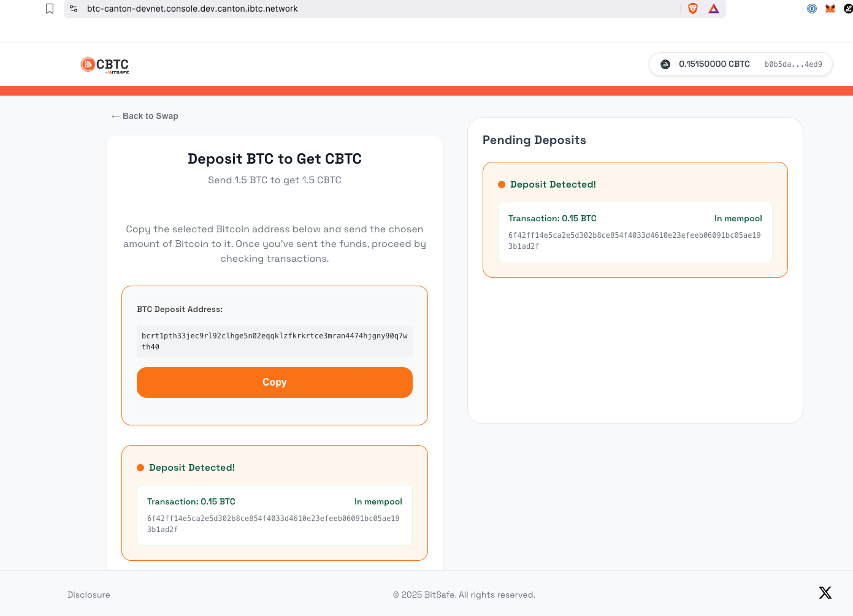Click the CBTC logo in header
The width and height of the screenshot is (853, 616).
point(105,64)
